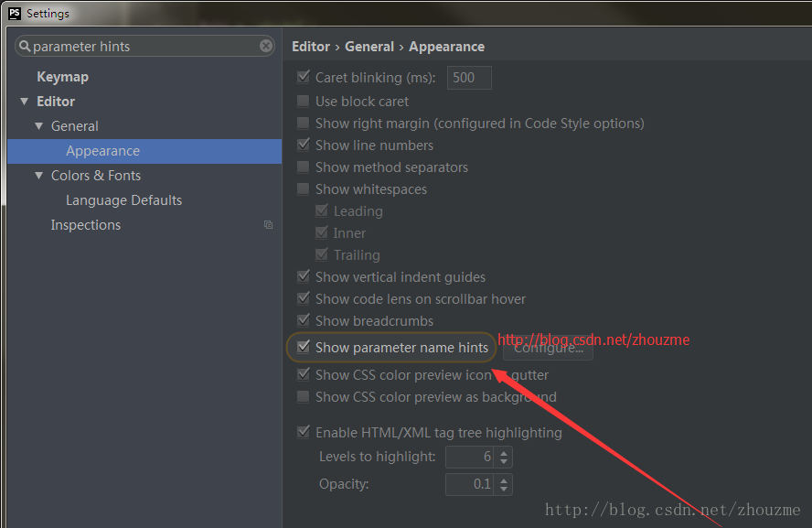The image size is (812, 528).
Task: Enable Show CSS color preview as background
Action: (304, 397)
